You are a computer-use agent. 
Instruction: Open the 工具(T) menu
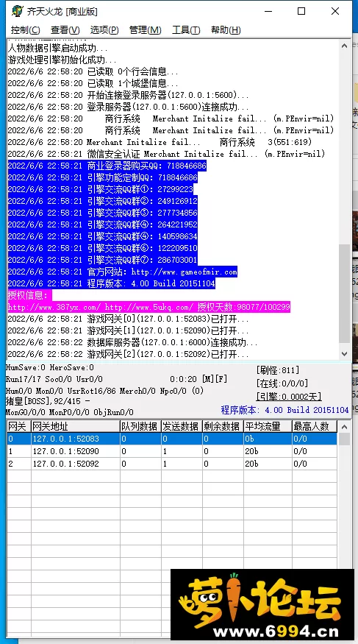[x=186, y=30]
